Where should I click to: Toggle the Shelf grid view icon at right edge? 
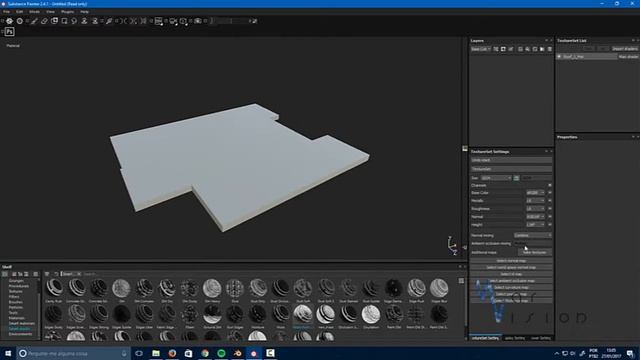tap(461, 281)
